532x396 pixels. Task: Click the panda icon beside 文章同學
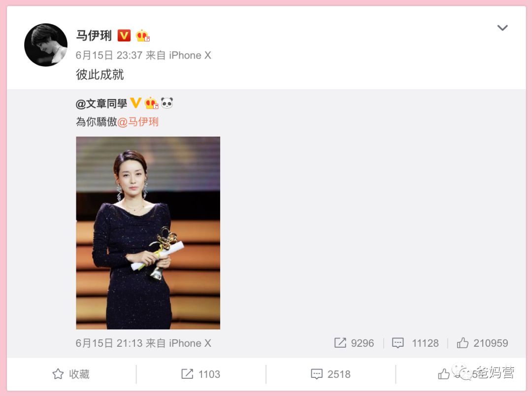[x=166, y=102]
